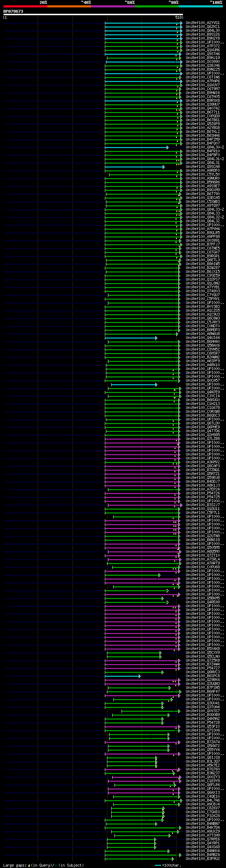226x868 pixels.
Task: Click label UniRef100_Q9STA6
Action: click(203, 54)
